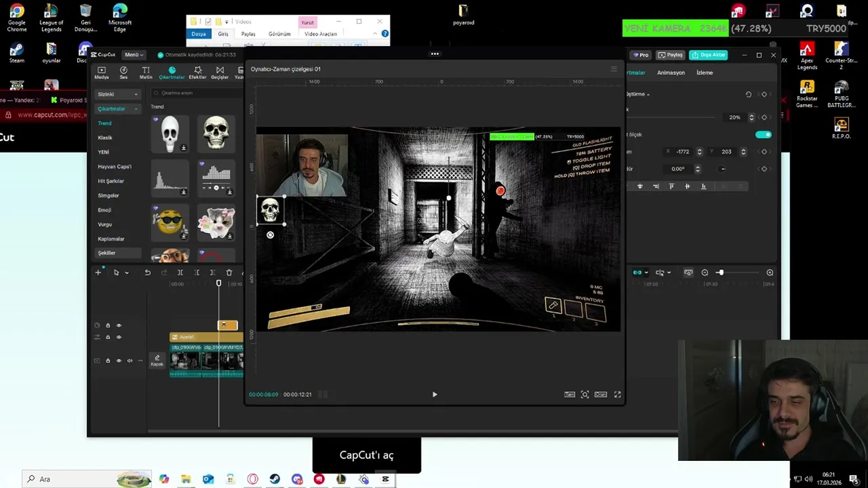
Task: Click align top icon in alignment row
Action: tap(671, 186)
